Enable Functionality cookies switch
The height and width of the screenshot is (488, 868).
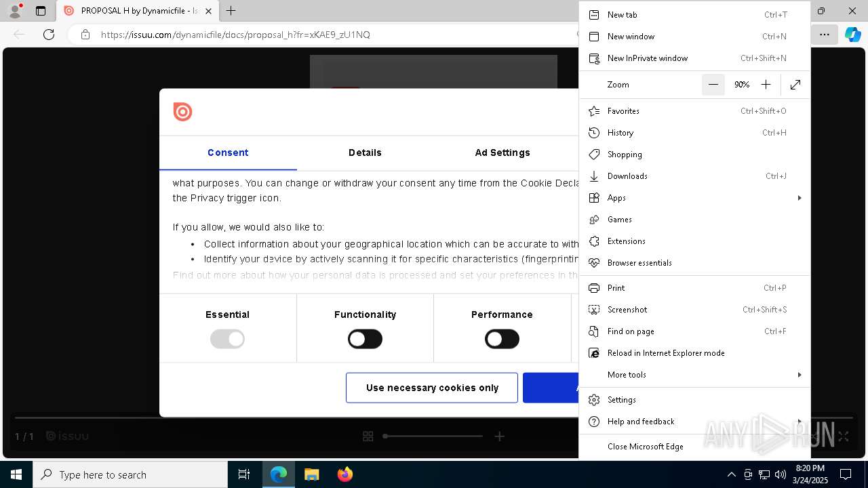365,339
